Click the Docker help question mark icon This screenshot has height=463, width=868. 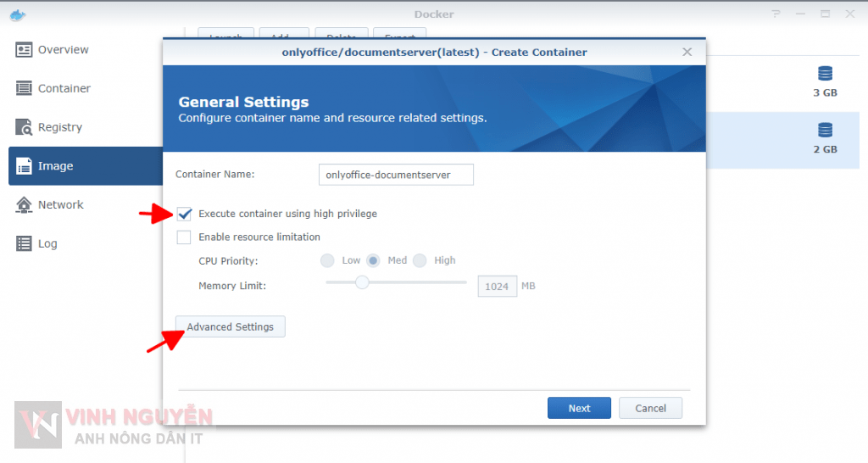(x=776, y=14)
